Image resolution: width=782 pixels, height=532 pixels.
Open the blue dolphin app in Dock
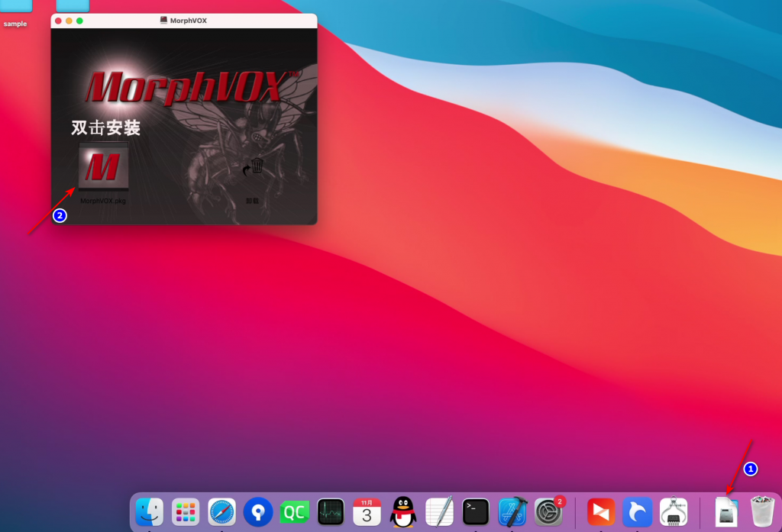(638, 511)
